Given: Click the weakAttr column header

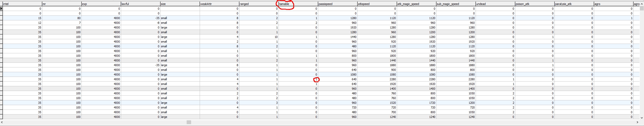Looking at the screenshot, I should point(219,4).
